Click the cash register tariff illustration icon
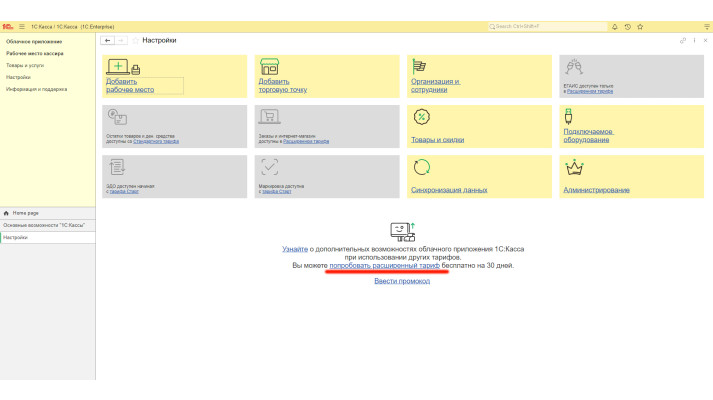Screen dimensions: 713x400 point(402,232)
